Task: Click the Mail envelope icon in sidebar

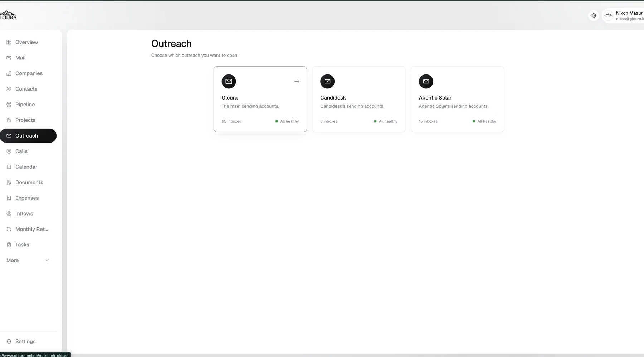Action: [x=9, y=58]
